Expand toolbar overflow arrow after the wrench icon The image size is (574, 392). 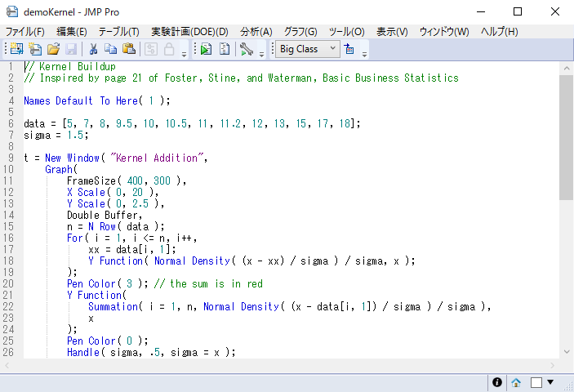tap(262, 52)
